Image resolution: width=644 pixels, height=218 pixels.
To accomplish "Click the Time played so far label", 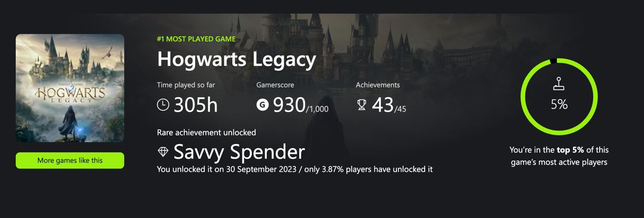I will pos(186,85).
